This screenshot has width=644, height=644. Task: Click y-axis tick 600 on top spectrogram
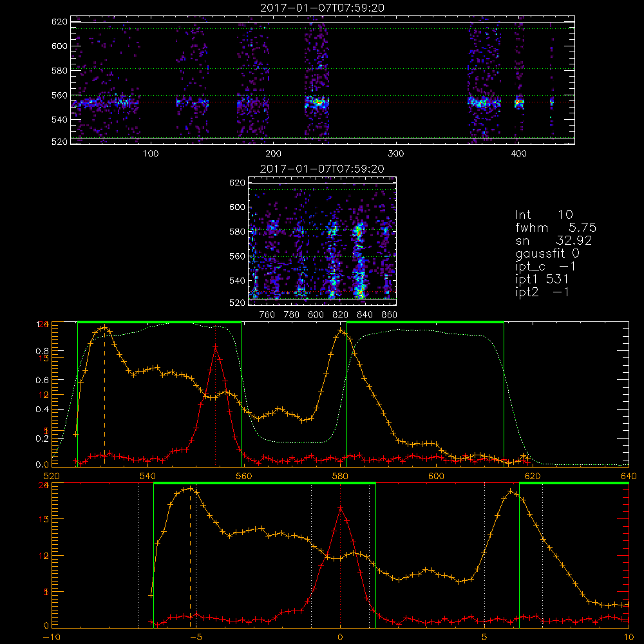point(59,46)
